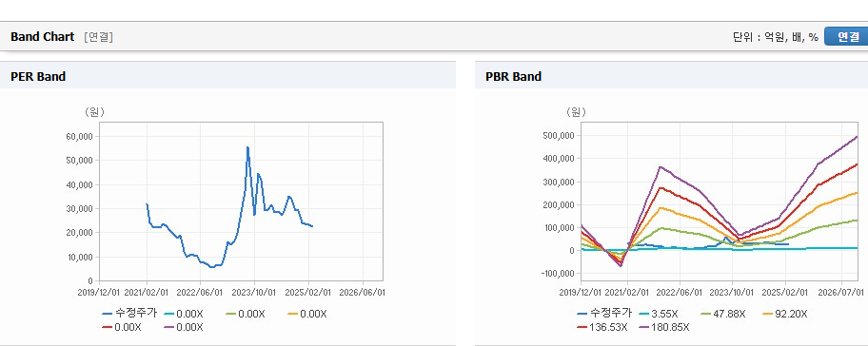Click the PBR Band panel title
The width and height of the screenshot is (868, 346).
pyautogui.click(x=513, y=77)
